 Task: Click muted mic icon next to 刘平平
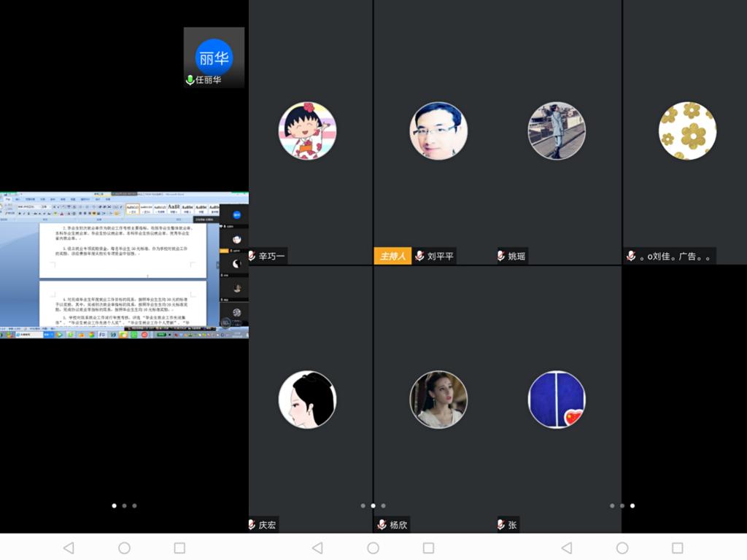point(420,256)
